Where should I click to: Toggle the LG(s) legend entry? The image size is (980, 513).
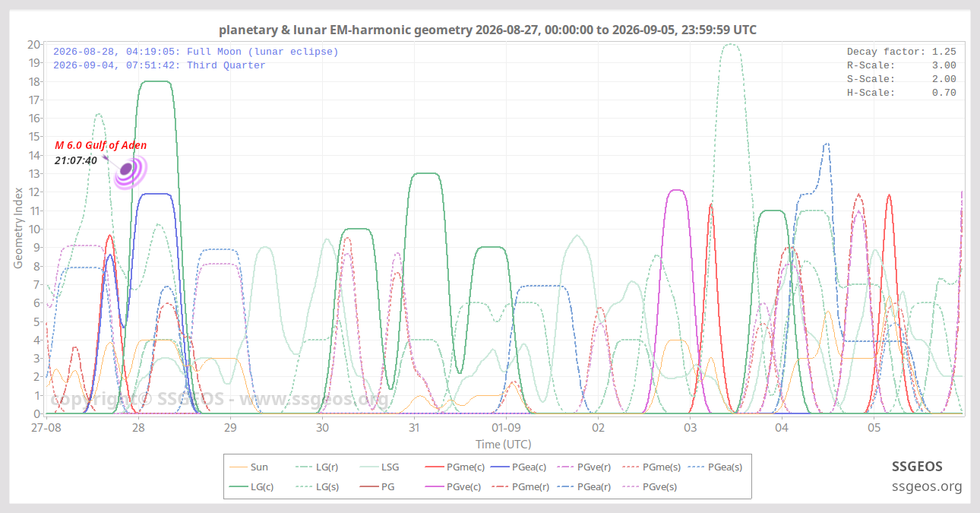coord(315,486)
